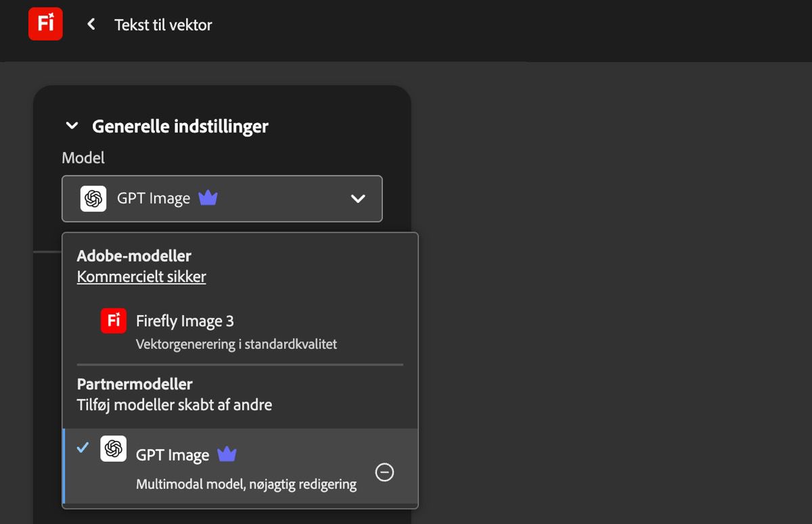The image size is (812, 524).
Task: Click the OpenAI logo in the Model field
Action: [93, 199]
